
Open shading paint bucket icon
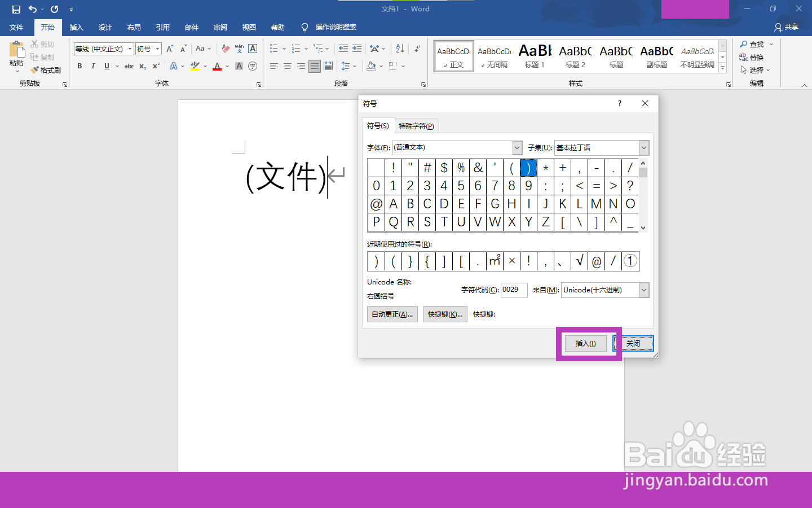(x=371, y=66)
